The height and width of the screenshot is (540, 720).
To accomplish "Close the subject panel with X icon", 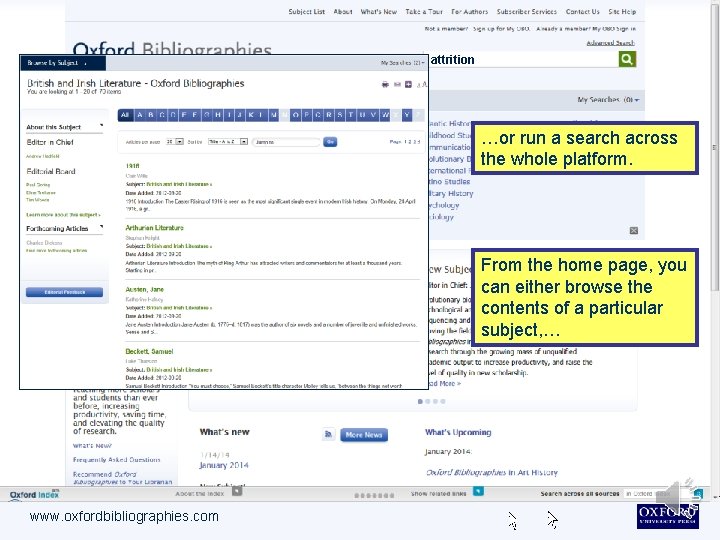I will (634, 231).
